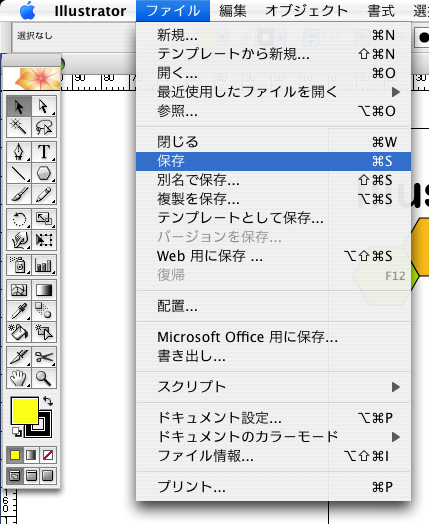
Task: Select the Direct Selection (white arrow) tool
Action: click(44, 107)
